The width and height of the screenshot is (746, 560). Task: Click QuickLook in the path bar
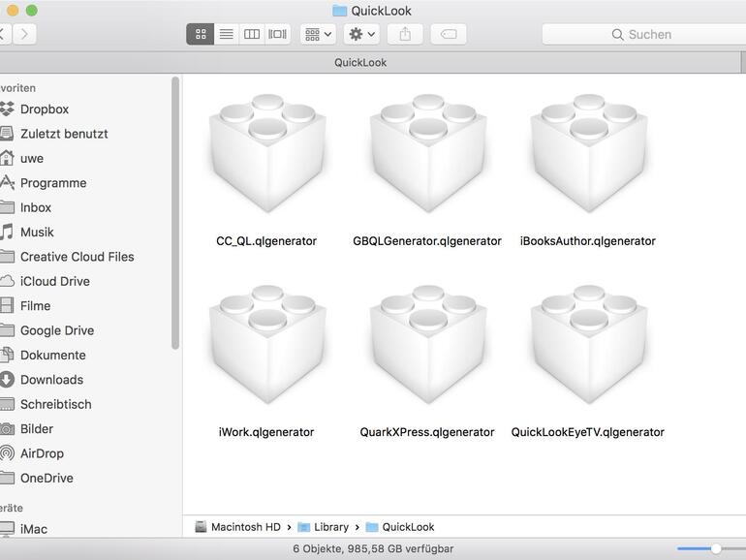400,527
